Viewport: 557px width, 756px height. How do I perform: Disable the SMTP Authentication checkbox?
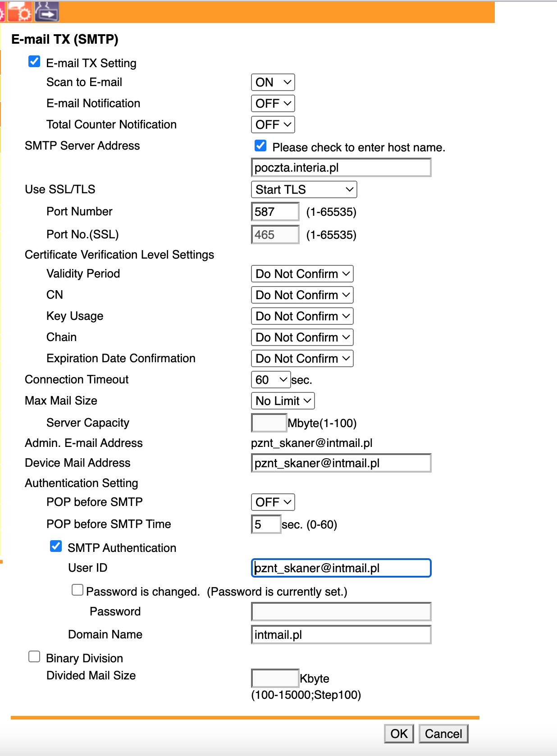tap(56, 547)
